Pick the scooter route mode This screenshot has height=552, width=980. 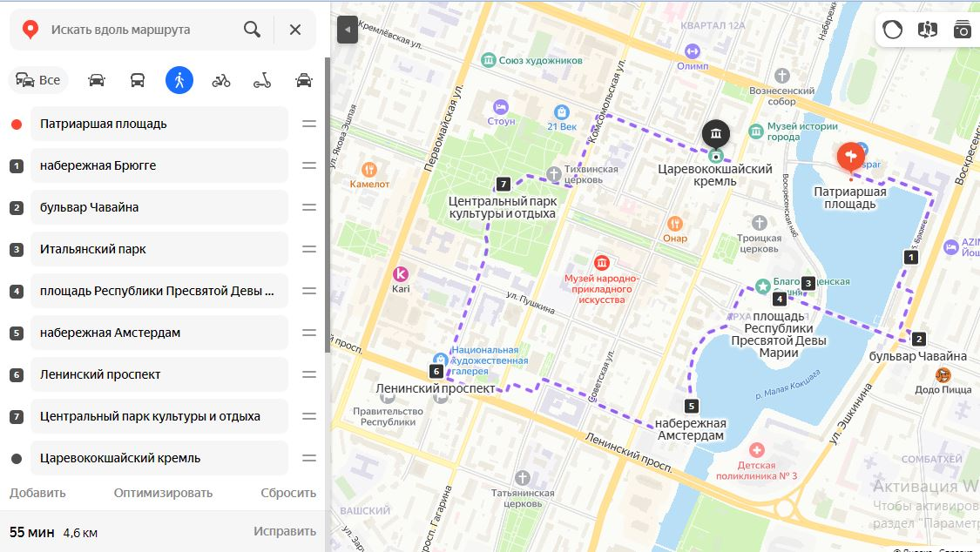[x=262, y=81]
